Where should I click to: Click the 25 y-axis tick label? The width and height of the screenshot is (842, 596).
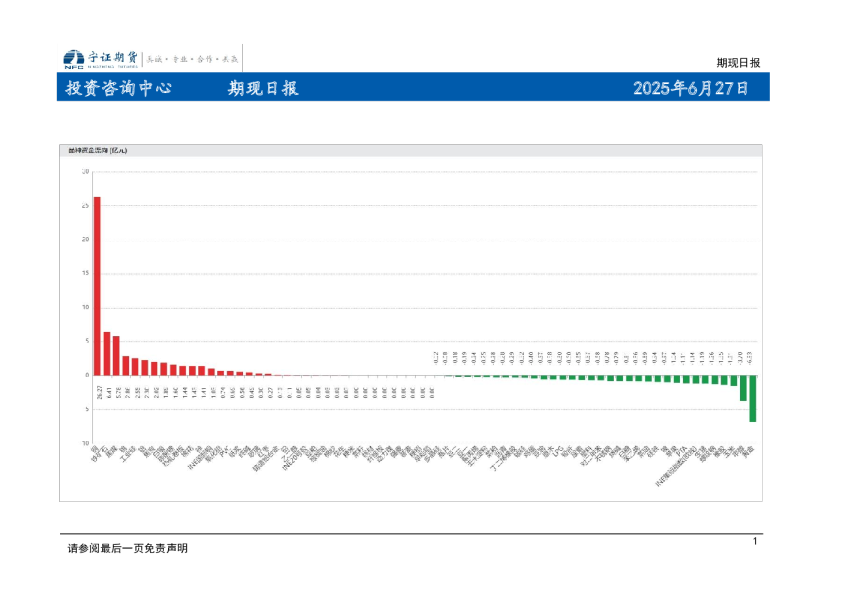pyautogui.click(x=86, y=205)
